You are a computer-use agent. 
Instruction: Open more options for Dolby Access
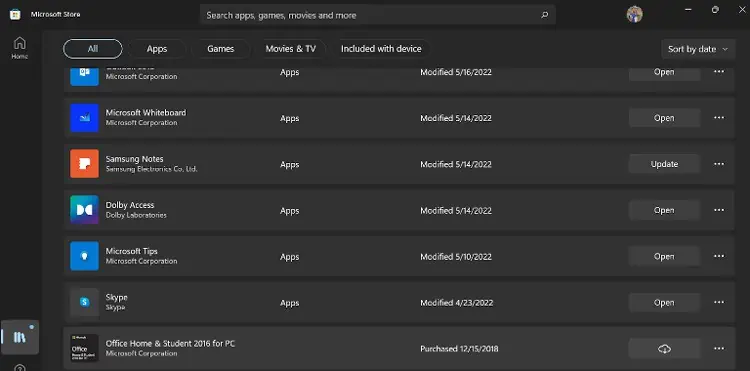[719, 210]
